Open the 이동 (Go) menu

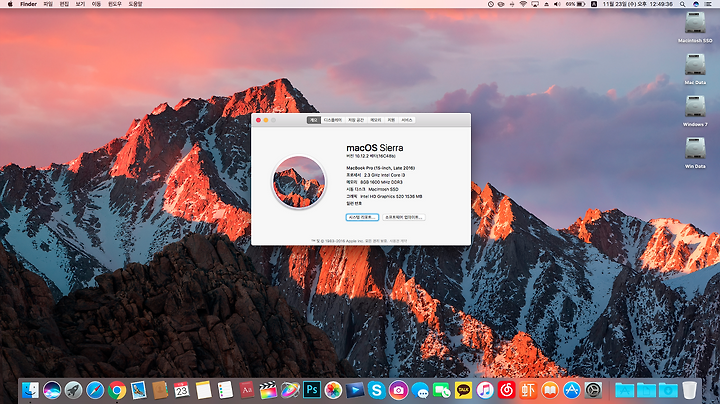point(96,4)
